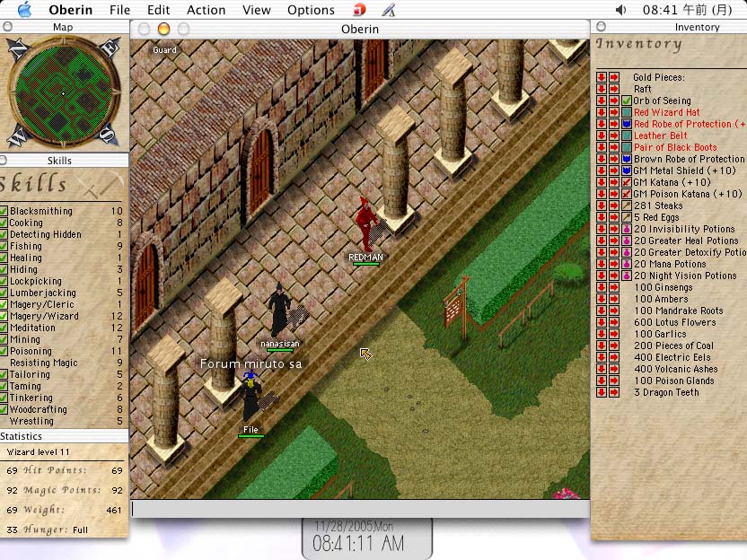
Task: Click the teal icon for Pair of Black Boots
Action: click(627, 147)
